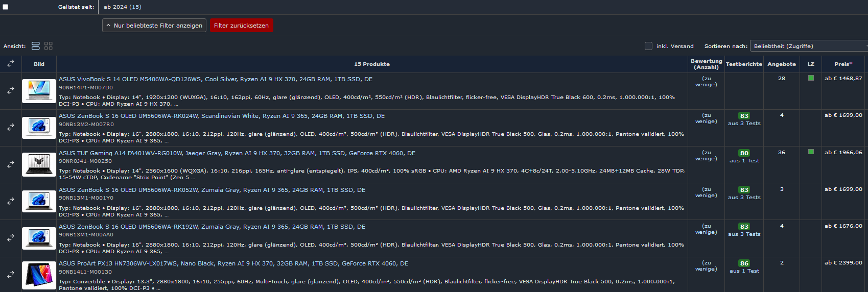Image resolution: width=868 pixels, height=292 pixels.
Task: Open 'Sortieren nach' Beliebtheit dropdown
Action: (x=809, y=46)
